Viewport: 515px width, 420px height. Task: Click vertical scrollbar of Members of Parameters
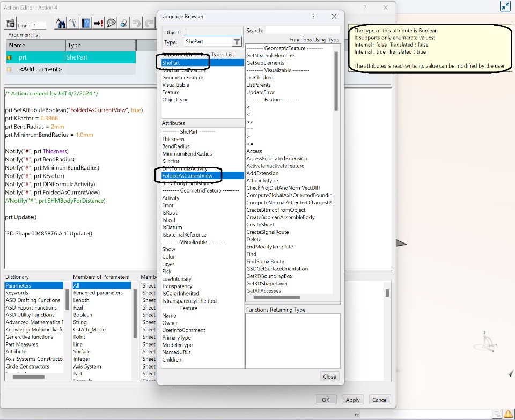(x=135, y=314)
